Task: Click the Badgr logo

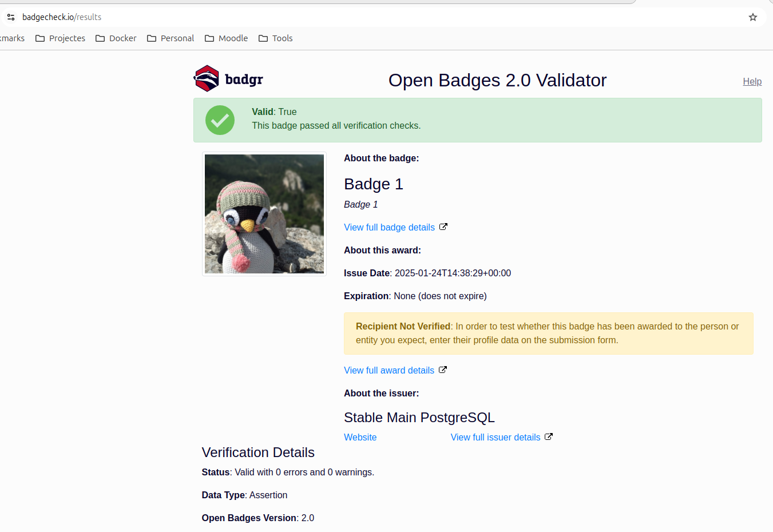Action: (x=228, y=78)
